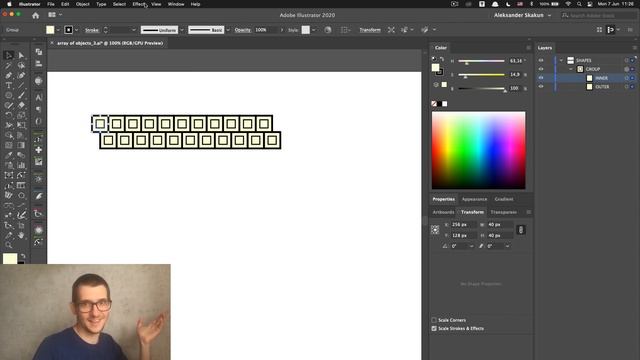Open the Aleksander Skakun workspace switcher
This screenshot has height=360, width=640.
tap(522, 15)
